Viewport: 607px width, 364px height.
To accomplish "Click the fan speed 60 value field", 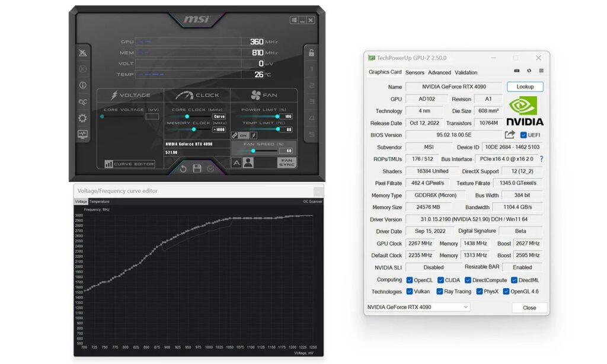I will point(286,151).
